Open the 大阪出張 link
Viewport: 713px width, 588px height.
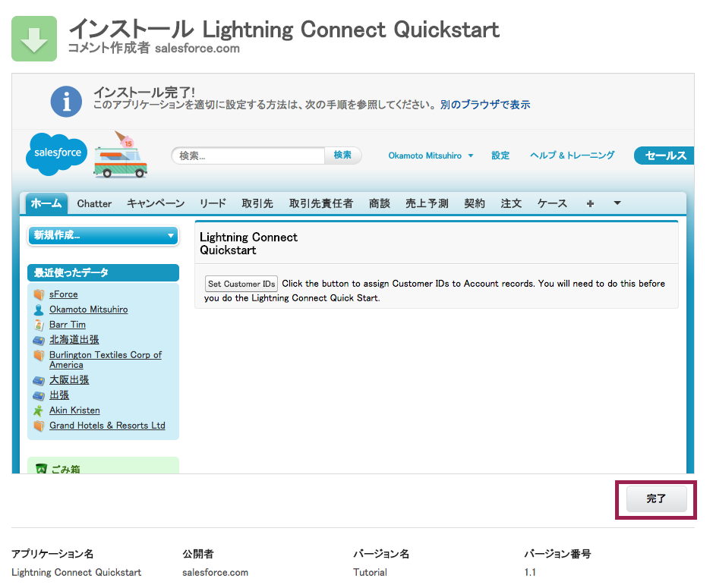pyautogui.click(x=69, y=380)
